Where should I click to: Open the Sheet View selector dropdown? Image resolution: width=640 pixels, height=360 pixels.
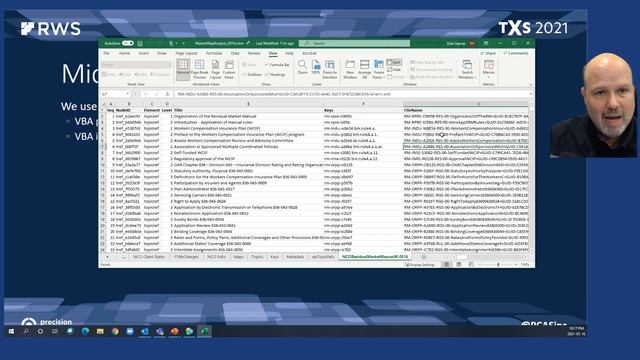tap(136, 64)
